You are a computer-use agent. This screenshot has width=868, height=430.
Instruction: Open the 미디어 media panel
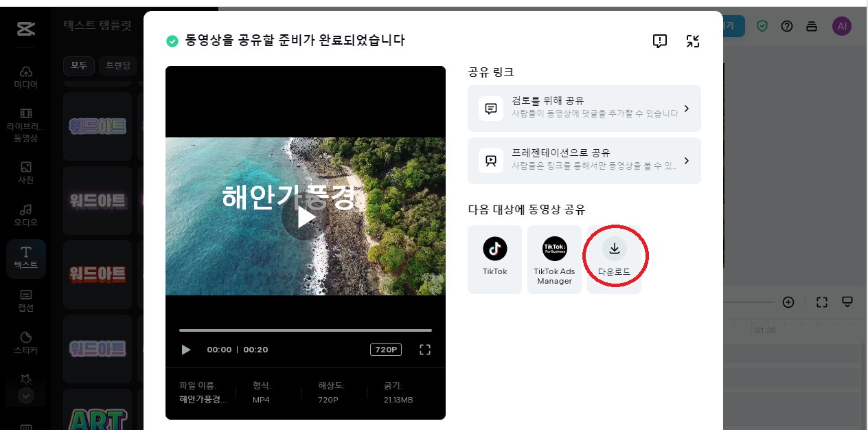[26, 77]
